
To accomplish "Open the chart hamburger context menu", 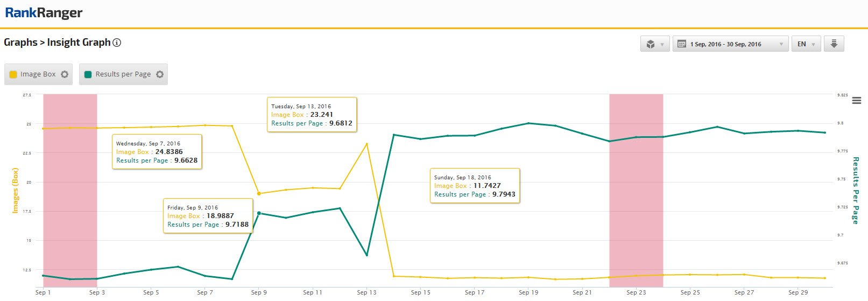I will [857, 101].
